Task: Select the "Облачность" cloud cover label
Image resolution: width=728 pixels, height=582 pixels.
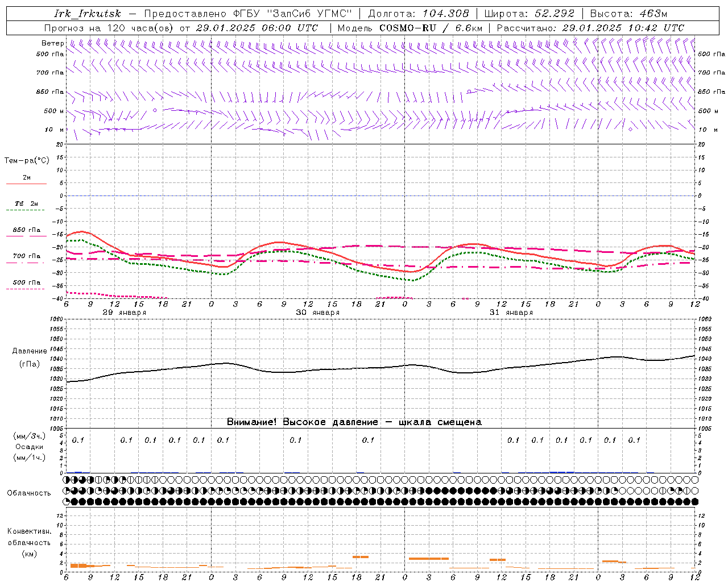Action: [29, 493]
